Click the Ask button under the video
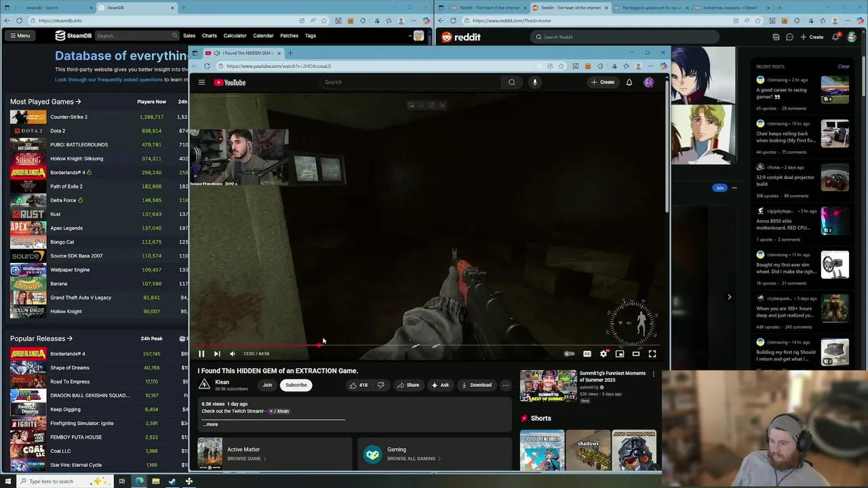Viewport: 868px width, 488px height. tap(440, 385)
